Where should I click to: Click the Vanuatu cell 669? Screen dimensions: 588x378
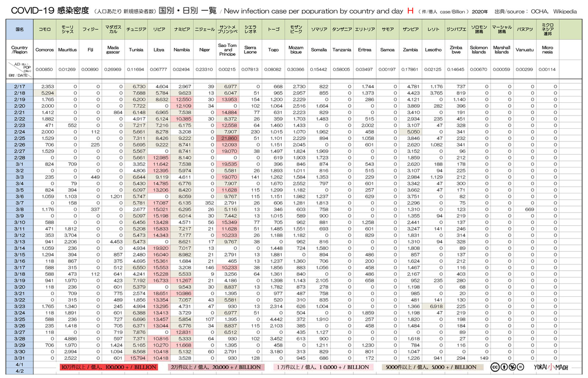click(525, 209)
